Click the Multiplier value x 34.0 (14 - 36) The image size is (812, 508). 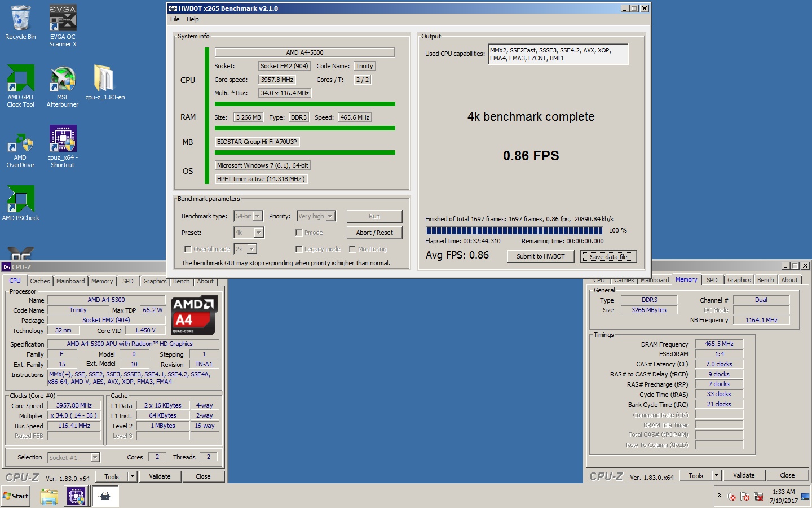74,415
